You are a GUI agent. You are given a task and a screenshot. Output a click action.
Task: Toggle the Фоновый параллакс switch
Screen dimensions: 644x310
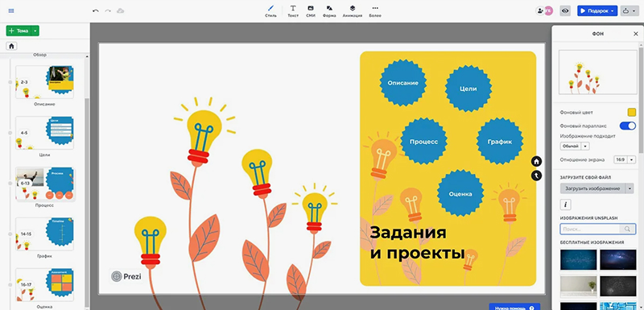[628, 126]
